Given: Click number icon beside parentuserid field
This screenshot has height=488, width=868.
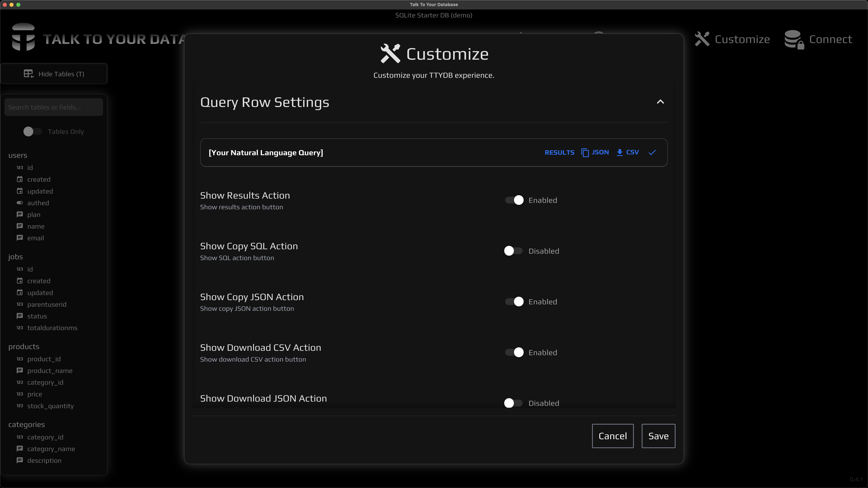Looking at the screenshot, I should [x=20, y=304].
